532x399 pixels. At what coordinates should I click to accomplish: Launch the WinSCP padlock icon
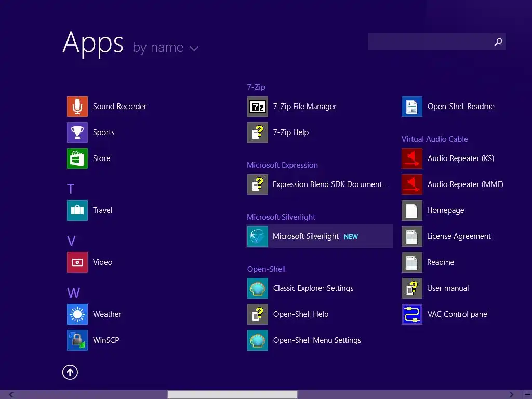coord(77,340)
